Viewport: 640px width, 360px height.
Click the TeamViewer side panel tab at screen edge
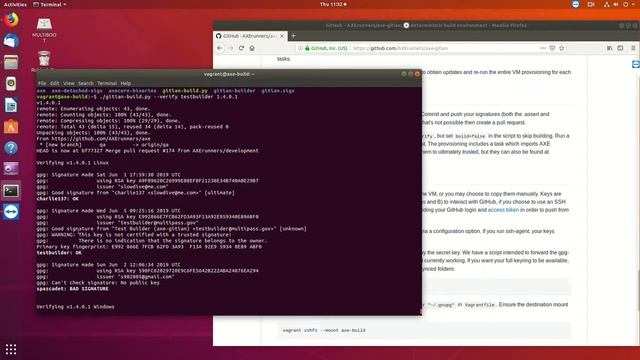(636, 64)
